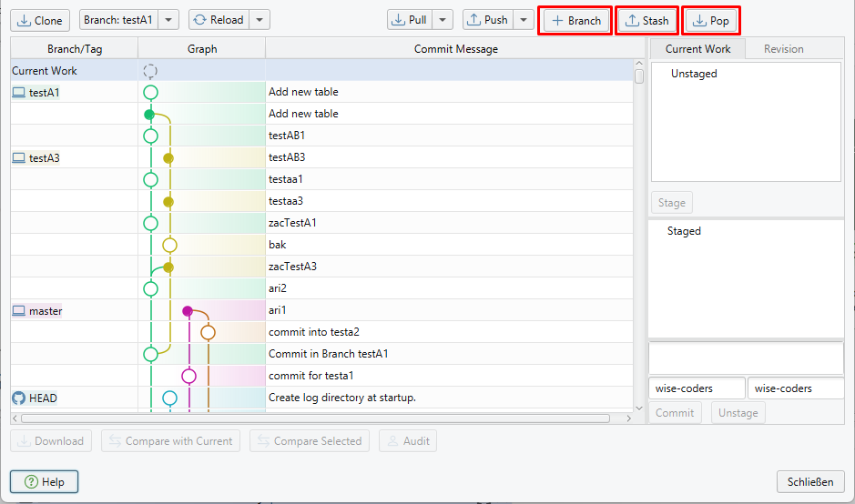Reload the repository
The height and width of the screenshot is (504, 855).
pos(219,20)
